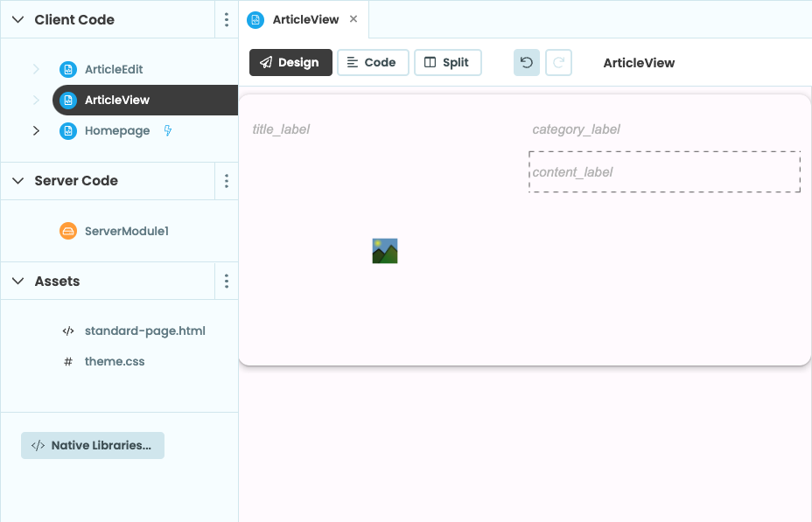Open the Server Code options menu

(x=227, y=180)
